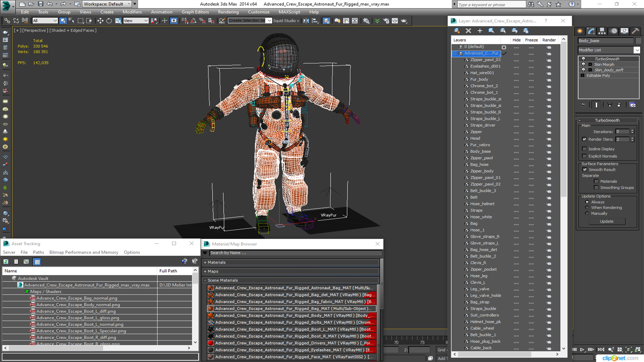The image size is (644, 362).
Task: Click the Mirror tool icon
Action: tap(306, 21)
